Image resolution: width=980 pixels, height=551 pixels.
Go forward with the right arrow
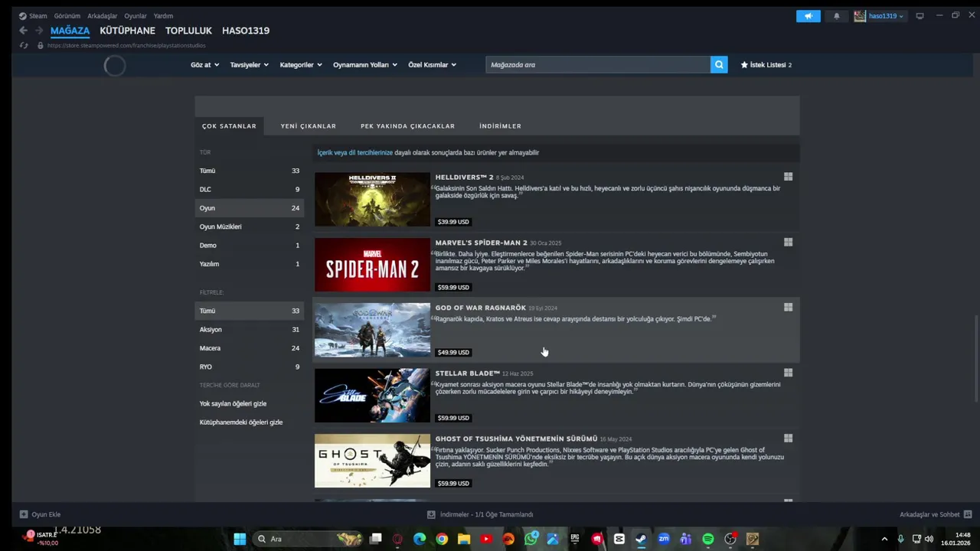[x=38, y=31]
